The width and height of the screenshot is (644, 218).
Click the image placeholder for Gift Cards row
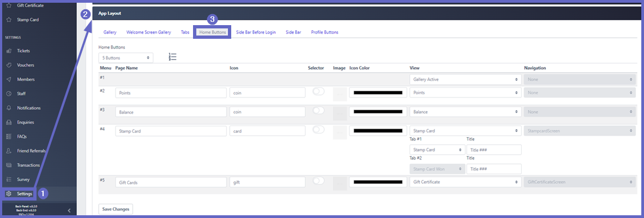[x=340, y=184]
